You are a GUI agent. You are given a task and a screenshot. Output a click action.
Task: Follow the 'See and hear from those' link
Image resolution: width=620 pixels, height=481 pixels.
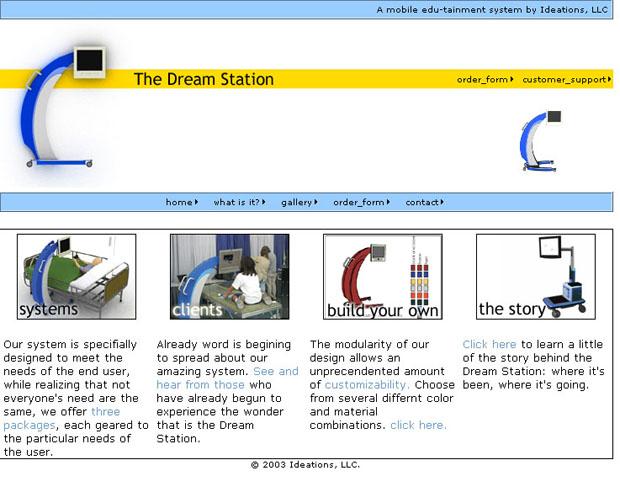point(200,384)
